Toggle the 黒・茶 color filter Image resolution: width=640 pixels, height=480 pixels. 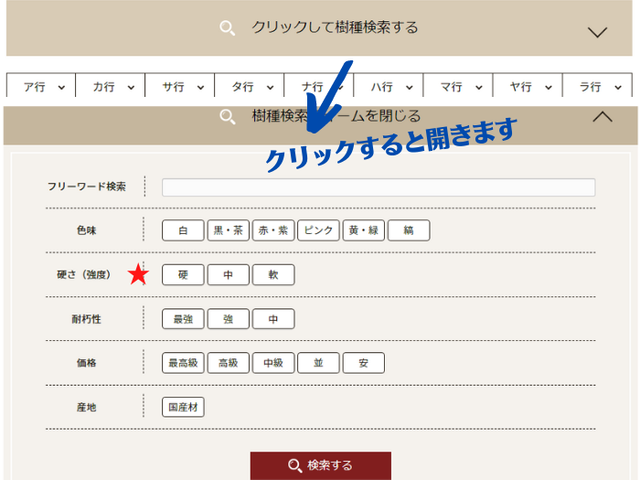point(228,230)
